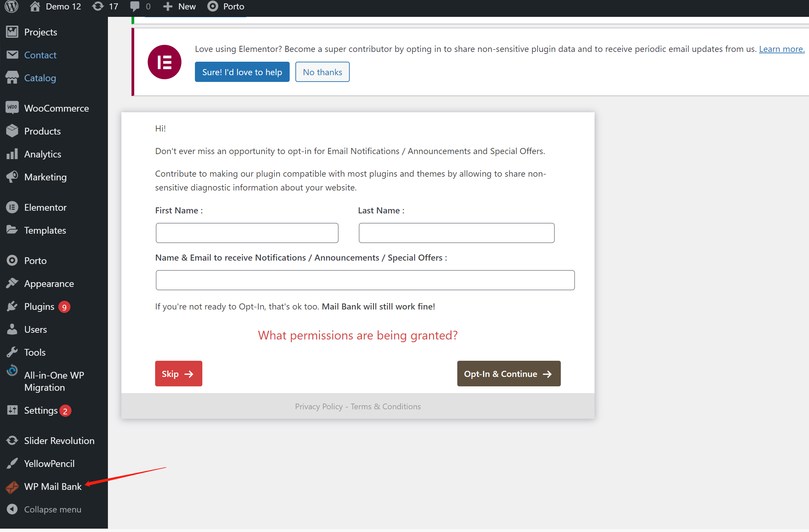Image resolution: width=809 pixels, height=532 pixels.
Task: Open the Learn more link
Action: coord(781,49)
